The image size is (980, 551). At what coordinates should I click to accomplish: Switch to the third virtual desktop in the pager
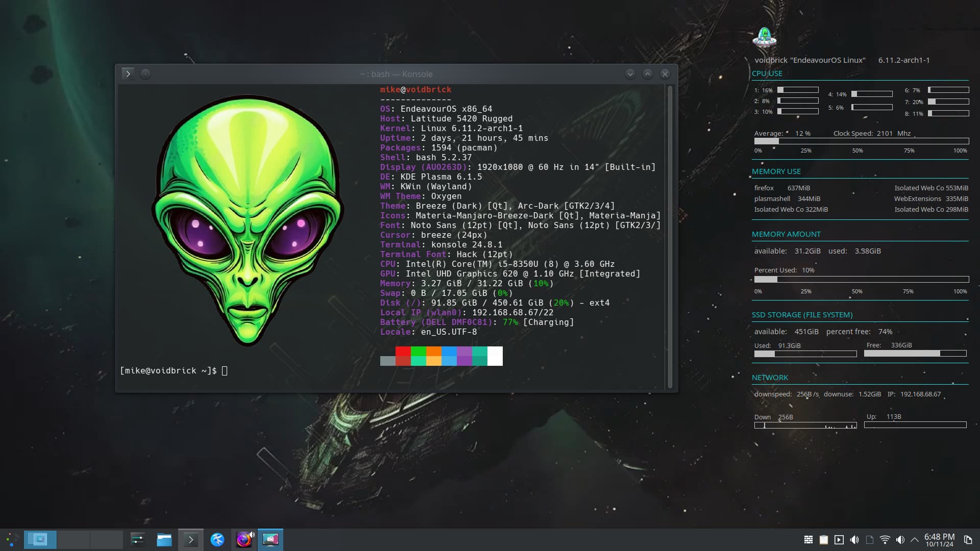tap(107, 539)
